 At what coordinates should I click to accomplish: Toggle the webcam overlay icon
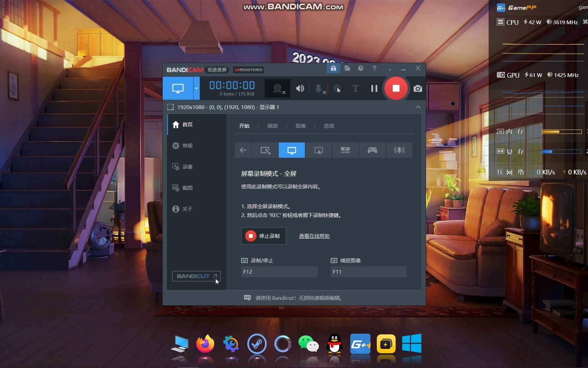[278, 89]
